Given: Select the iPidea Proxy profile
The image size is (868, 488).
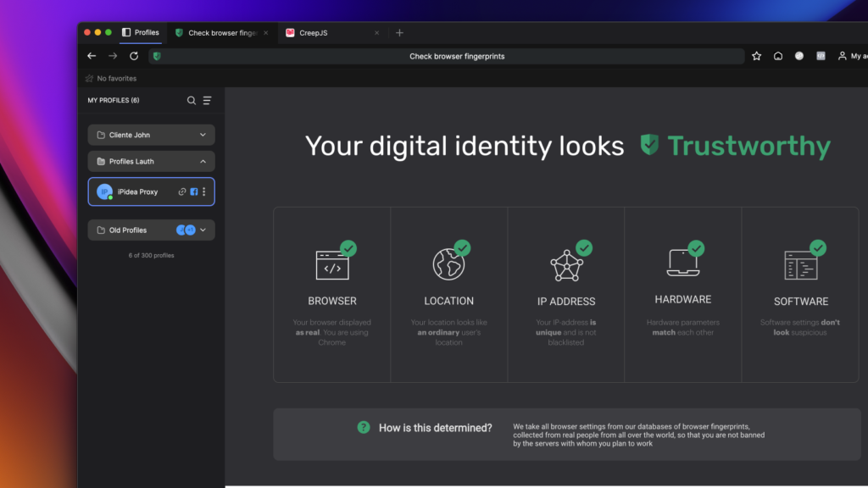Looking at the screenshot, I should click(x=137, y=192).
